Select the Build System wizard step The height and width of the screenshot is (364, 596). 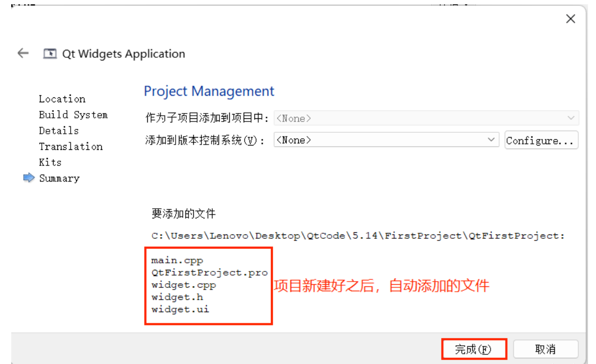point(73,115)
